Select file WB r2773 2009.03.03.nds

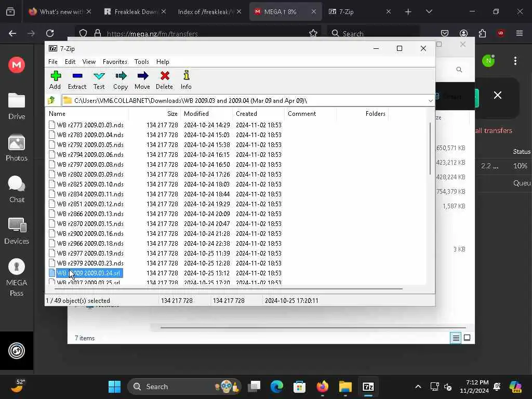point(86,125)
